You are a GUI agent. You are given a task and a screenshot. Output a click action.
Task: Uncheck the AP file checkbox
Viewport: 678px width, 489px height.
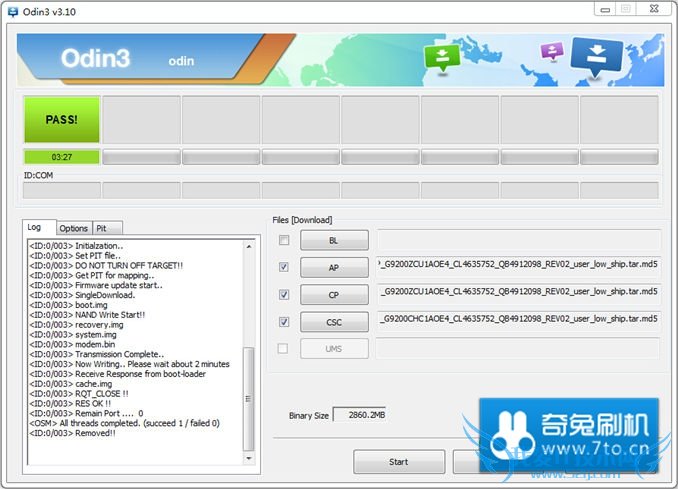coord(284,267)
